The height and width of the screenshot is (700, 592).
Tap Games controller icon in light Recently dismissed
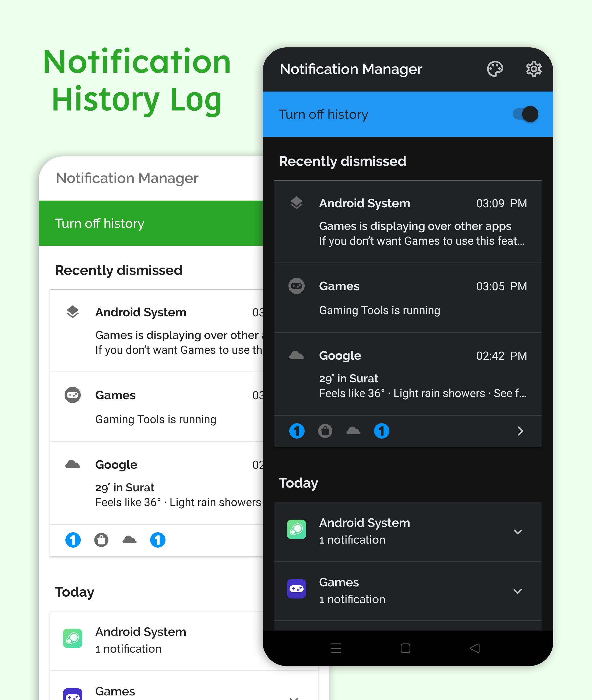click(72, 395)
